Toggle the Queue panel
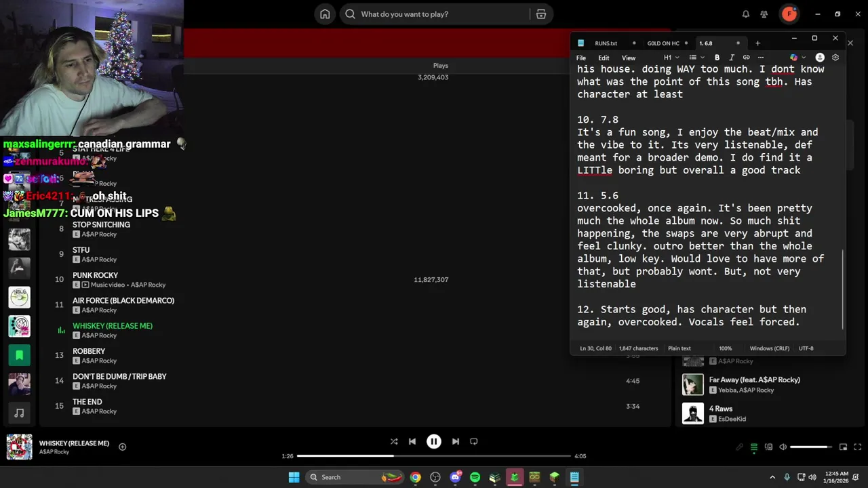This screenshot has height=488, width=868. pyautogui.click(x=754, y=447)
